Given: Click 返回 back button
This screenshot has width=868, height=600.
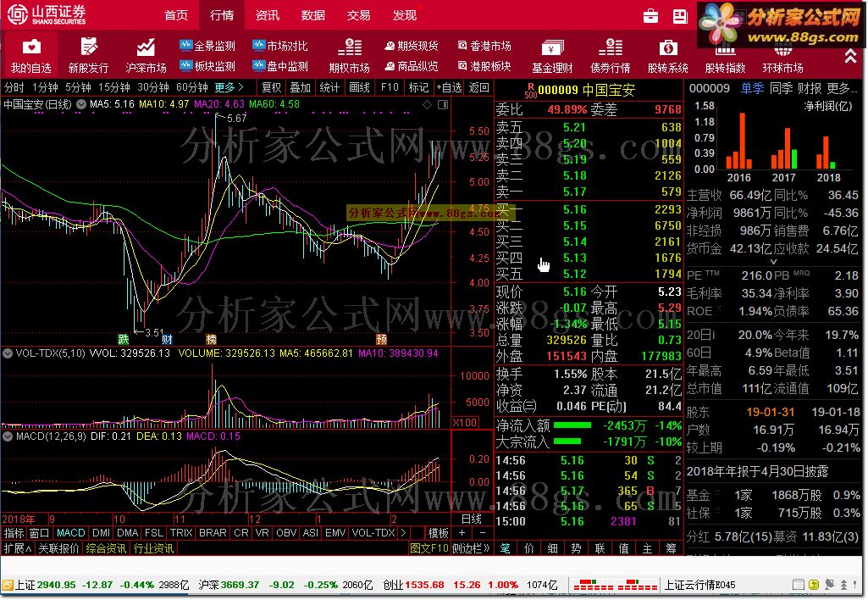Looking at the screenshot, I should [x=478, y=87].
